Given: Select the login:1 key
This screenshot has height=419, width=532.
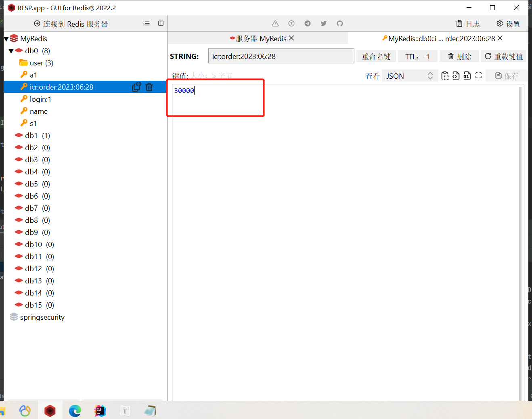Looking at the screenshot, I should coord(36,99).
